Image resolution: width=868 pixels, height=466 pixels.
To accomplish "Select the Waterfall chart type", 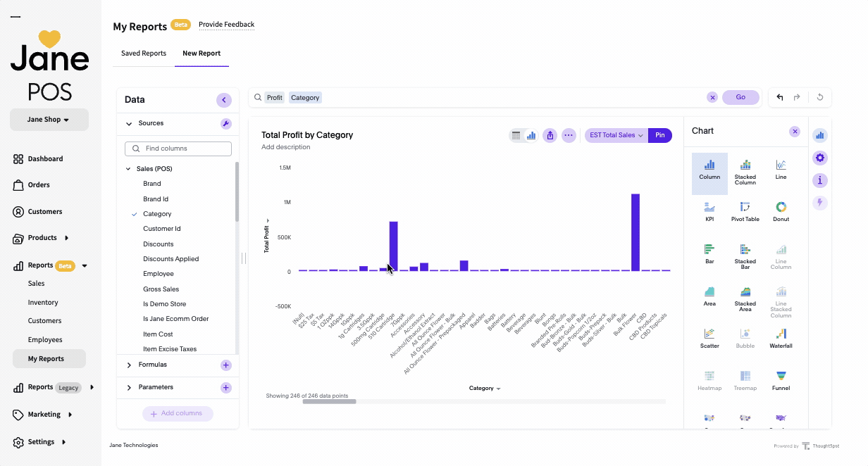I will (x=781, y=339).
